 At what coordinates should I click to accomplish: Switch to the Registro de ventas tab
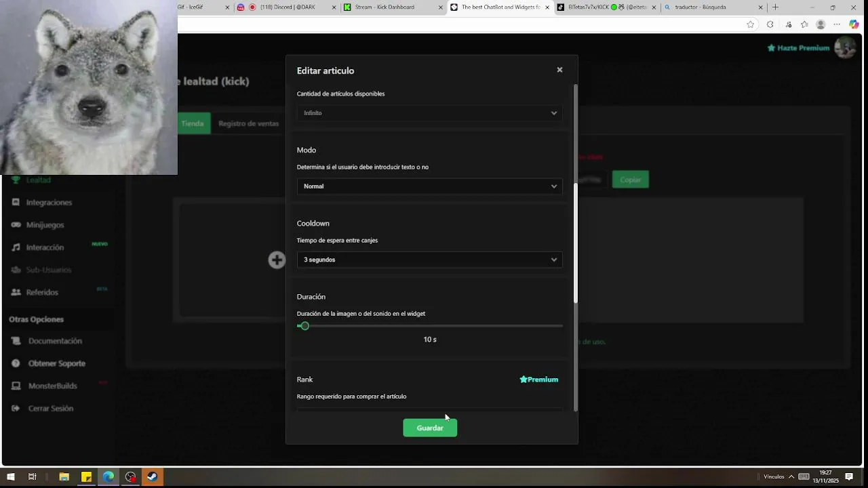pyautogui.click(x=249, y=123)
